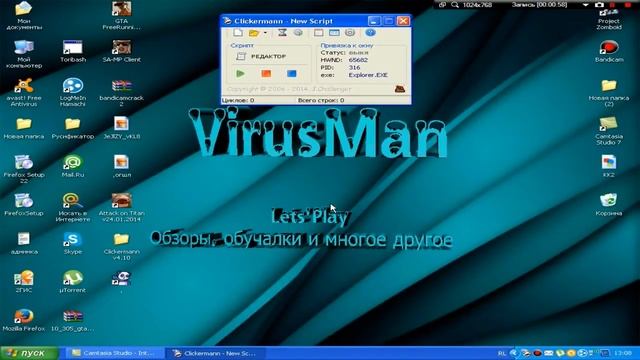Select LogMeIn Hamachi desktop icon

click(x=73, y=93)
